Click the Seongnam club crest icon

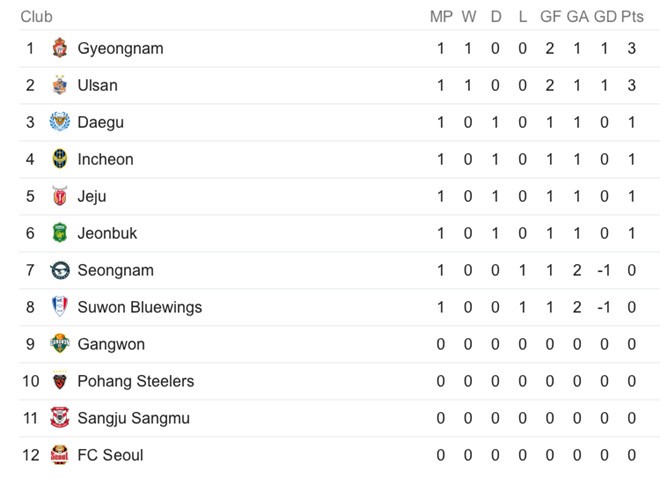pos(60,270)
